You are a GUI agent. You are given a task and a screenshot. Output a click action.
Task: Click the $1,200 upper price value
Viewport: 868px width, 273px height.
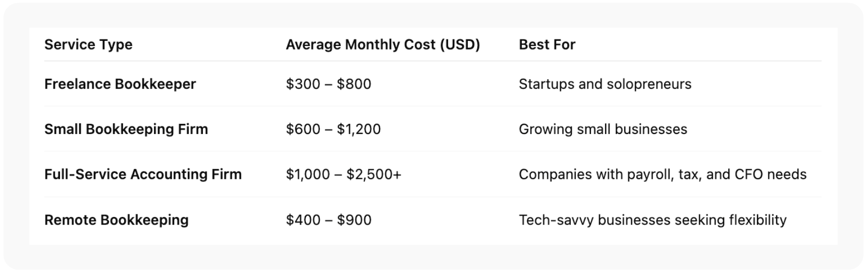[x=359, y=129]
